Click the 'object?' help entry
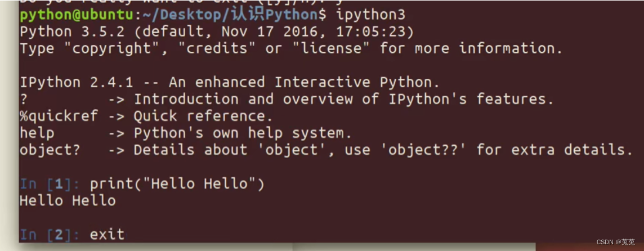This screenshot has width=644, height=251. pyautogui.click(x=50, y=150)
